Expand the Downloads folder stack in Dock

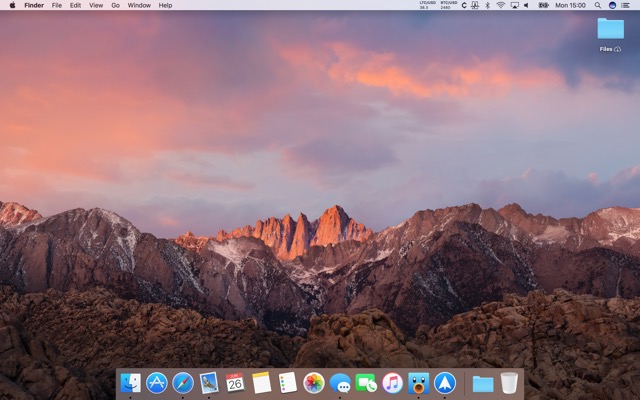coord(483,383)
